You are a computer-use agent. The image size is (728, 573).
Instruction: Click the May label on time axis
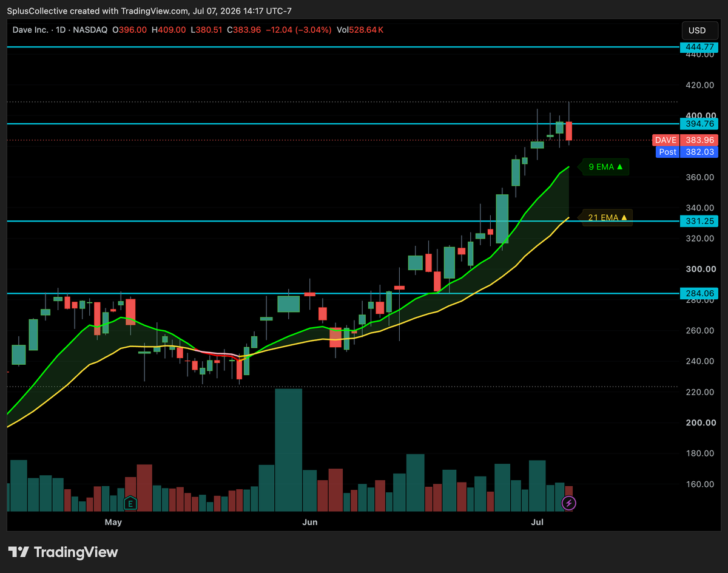pyautogui.click(x=113, y=522)
